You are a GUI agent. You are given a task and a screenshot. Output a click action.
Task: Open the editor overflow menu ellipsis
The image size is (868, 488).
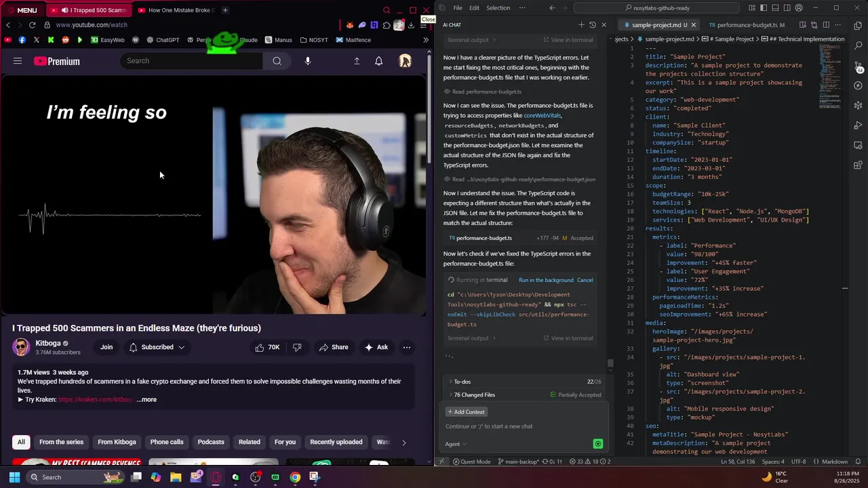[x=521, y=8]
